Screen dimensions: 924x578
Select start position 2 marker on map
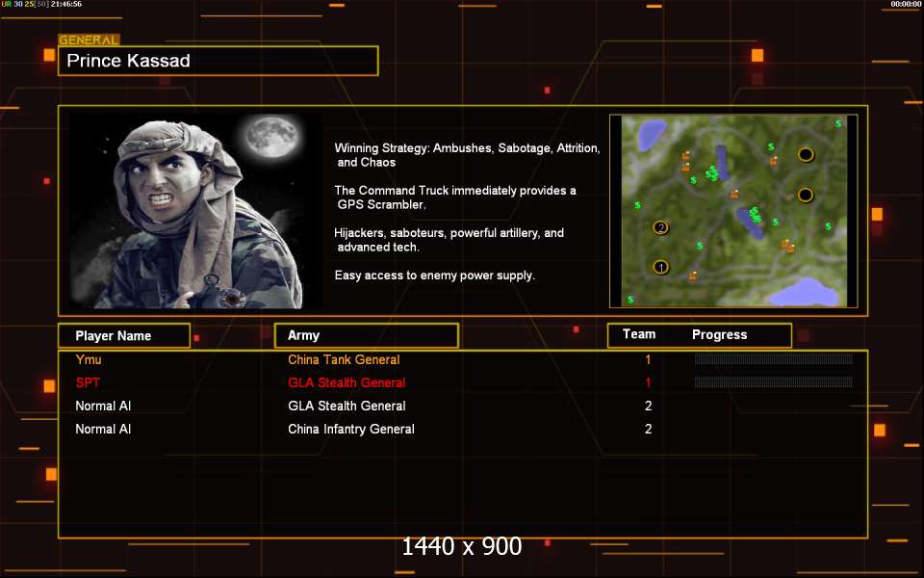(661, 227)
